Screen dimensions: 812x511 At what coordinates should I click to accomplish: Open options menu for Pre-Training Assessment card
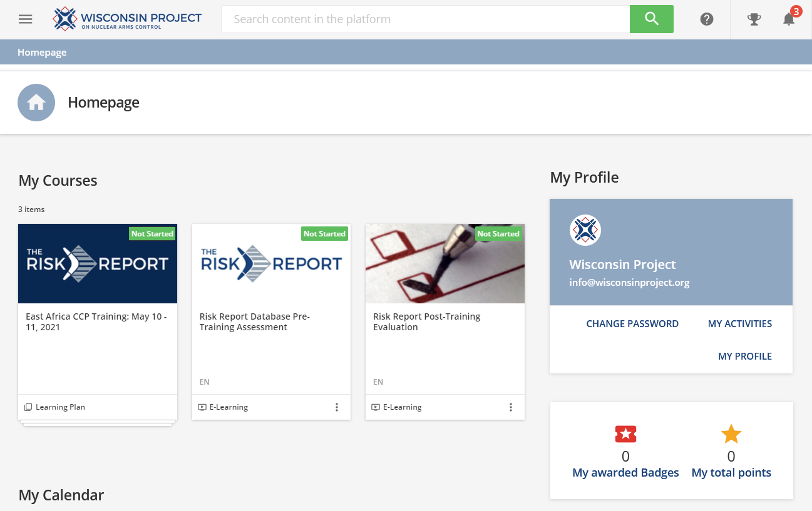pyautogui.click(x=337, y=407)
